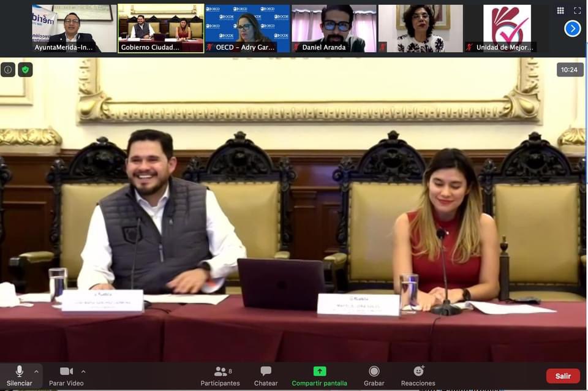Select the unnamed woman participant thumbnail
588x391 pixels.
(x=421, y=29)
